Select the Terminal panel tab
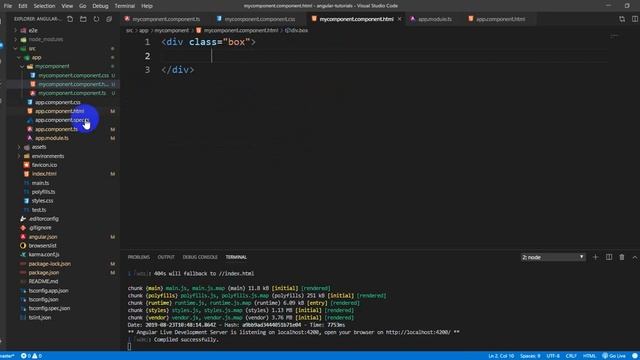The width and height of the screenshot is (640, 360). 236,257
